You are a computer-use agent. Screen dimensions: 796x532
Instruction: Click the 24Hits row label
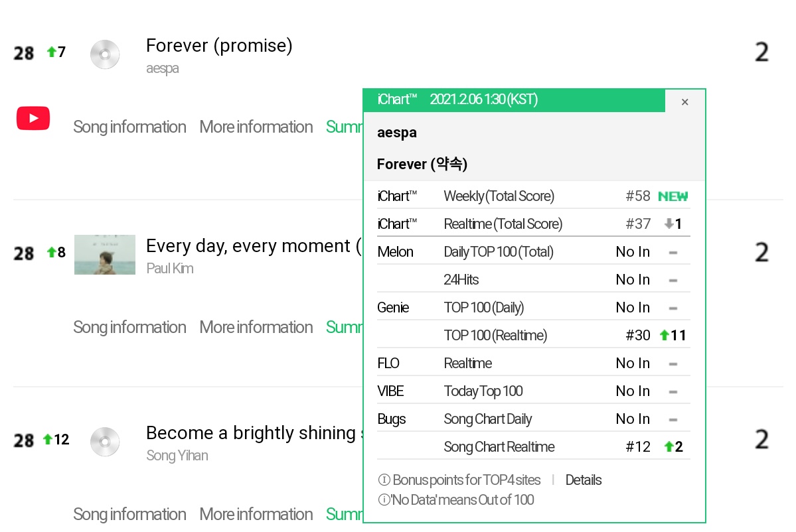point(461,279)
